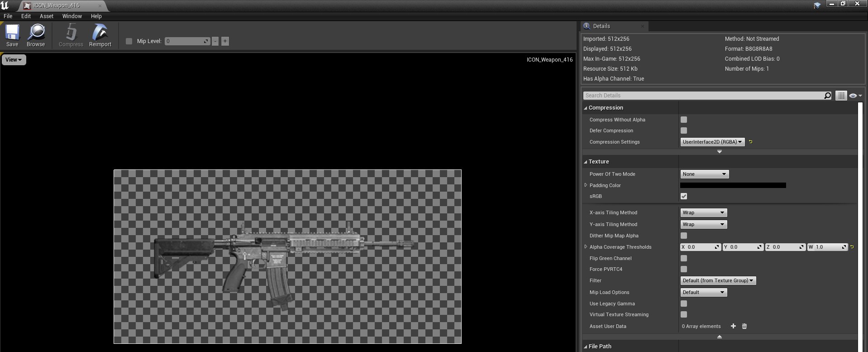Open the Help menu

point(96,16)
